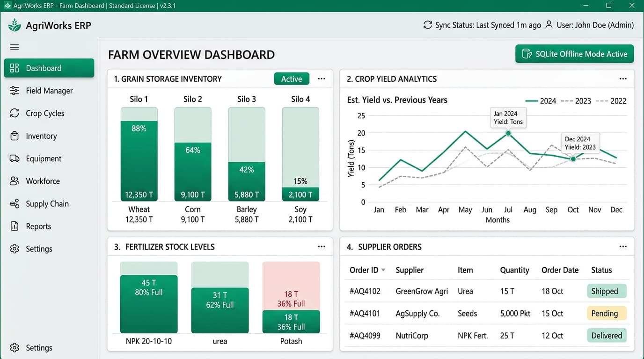Click the Potash 36% Full stock bar

coord(291,322)
